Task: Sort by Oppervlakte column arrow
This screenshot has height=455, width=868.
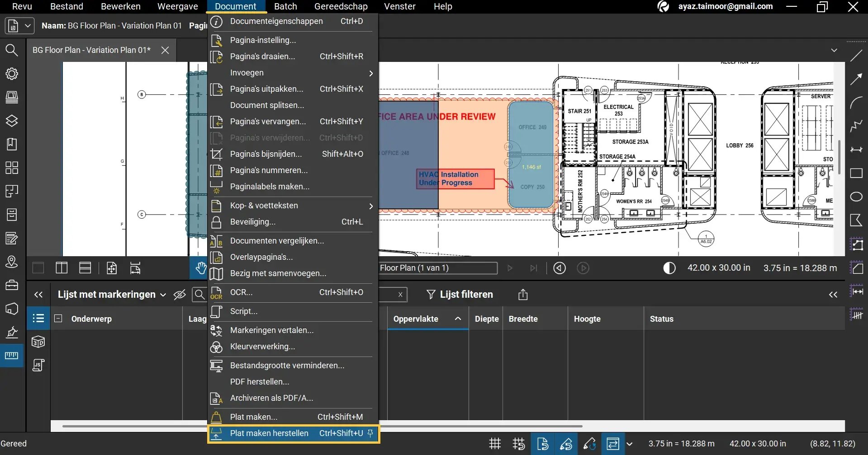Action: [458, 319]
